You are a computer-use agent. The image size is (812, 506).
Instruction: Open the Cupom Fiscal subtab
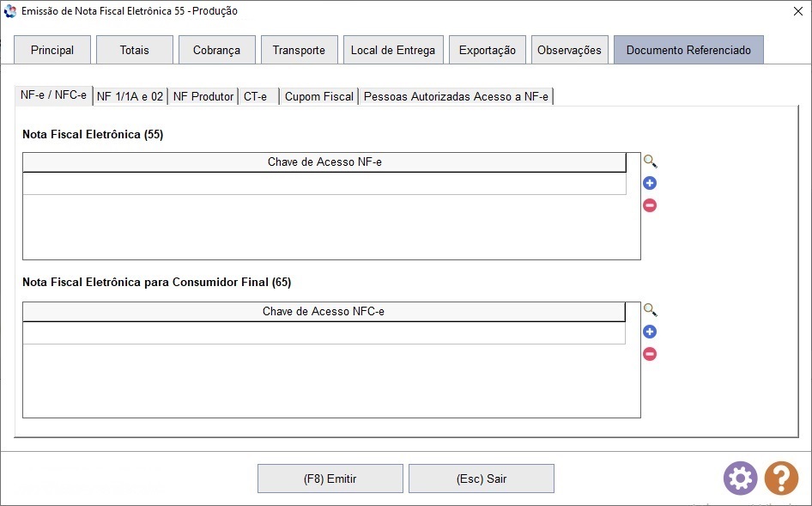319,96
